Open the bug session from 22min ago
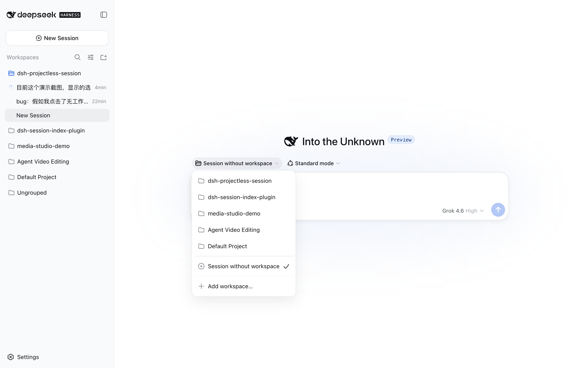The image size is (588, 368). [57, 101]
